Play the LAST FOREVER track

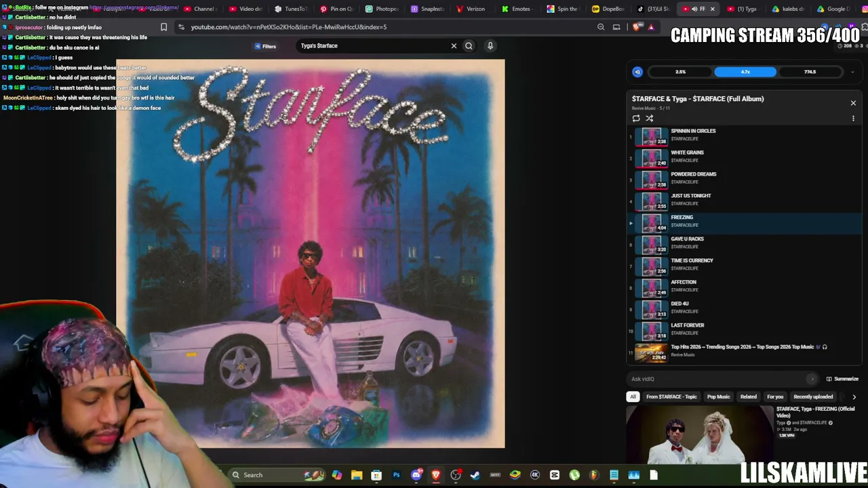tap(745, 331)
